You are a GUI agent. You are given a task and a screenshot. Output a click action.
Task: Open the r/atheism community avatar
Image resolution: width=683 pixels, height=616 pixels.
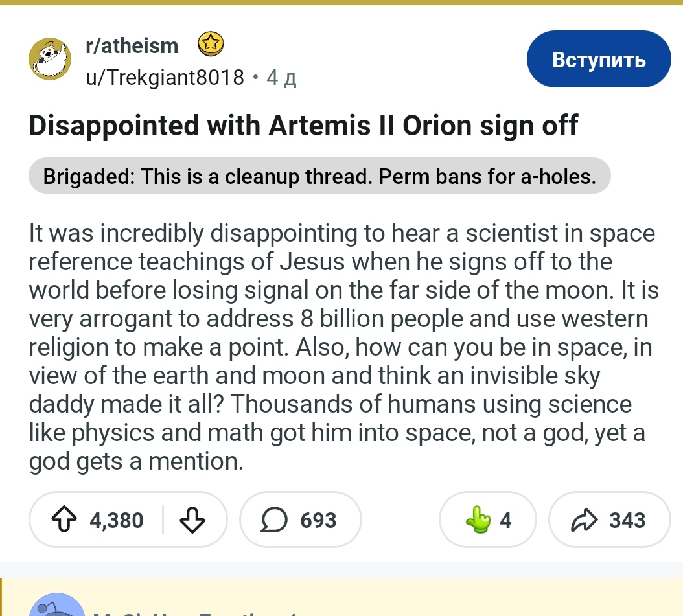pos(50,59)
